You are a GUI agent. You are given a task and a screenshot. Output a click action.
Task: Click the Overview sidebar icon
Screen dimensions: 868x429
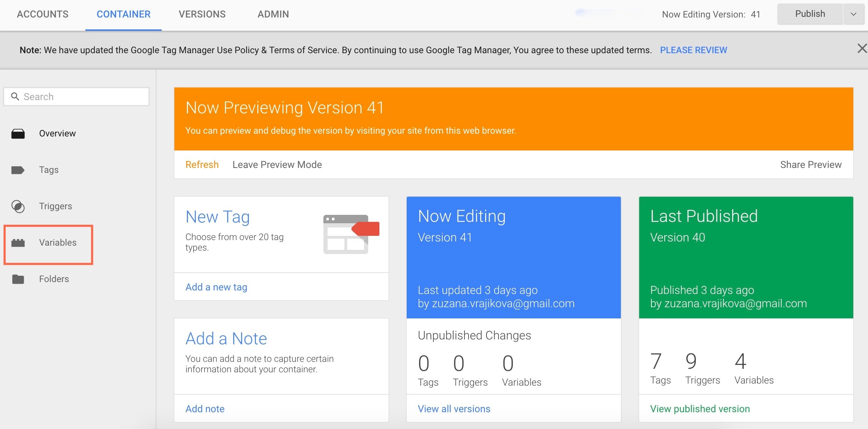tap(18, 134)
